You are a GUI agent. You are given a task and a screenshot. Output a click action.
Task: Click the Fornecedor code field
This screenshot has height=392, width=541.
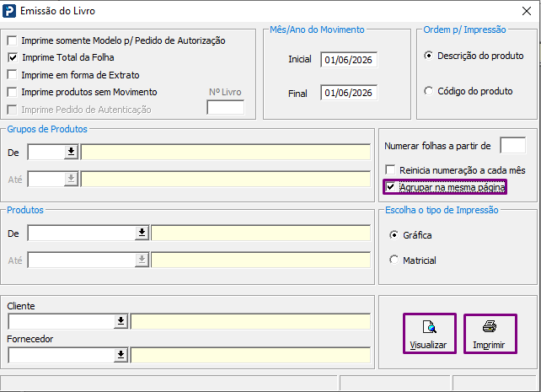tap(62, 355)
